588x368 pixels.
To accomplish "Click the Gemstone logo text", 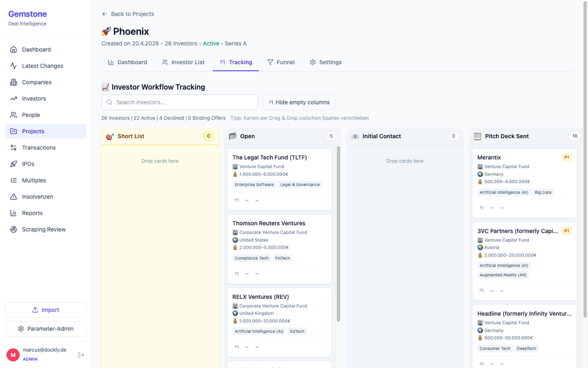I will (x=27, y=14).
